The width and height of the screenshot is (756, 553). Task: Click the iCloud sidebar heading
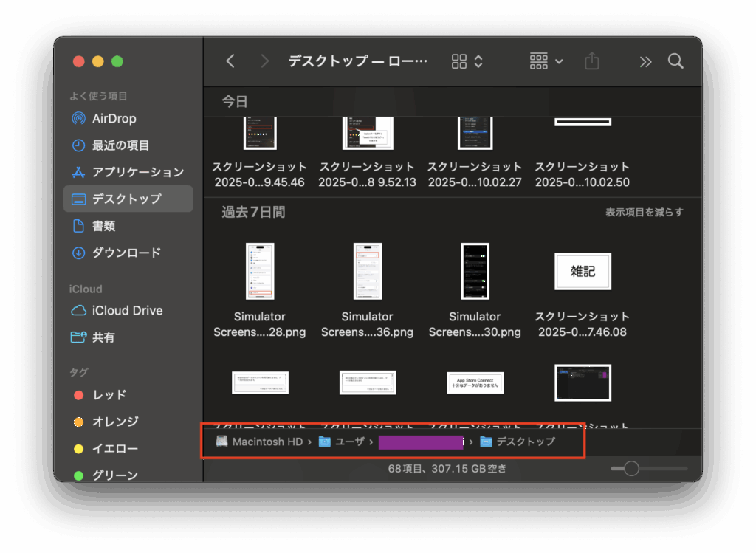[86, 289]
